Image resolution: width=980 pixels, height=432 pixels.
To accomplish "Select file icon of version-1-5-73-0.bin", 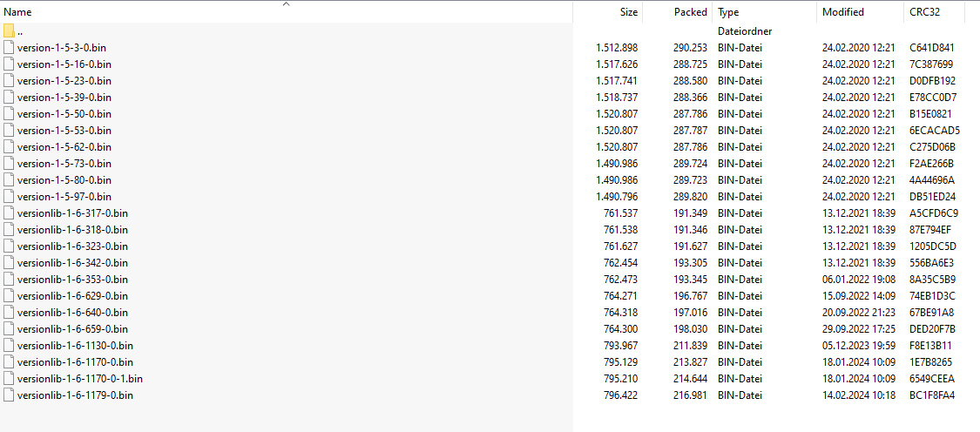I will point(8,163).
